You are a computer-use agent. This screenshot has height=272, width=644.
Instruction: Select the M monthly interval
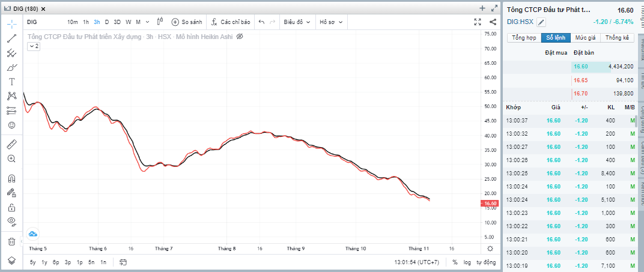138,22
